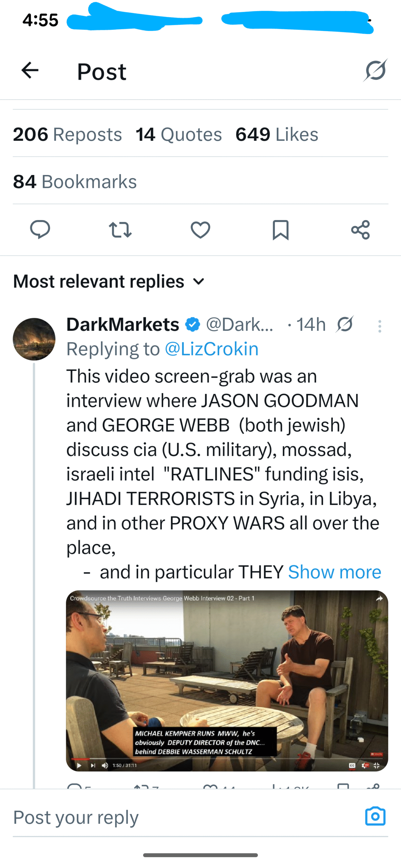Tap the share icon under post stats

coord(360,230)
